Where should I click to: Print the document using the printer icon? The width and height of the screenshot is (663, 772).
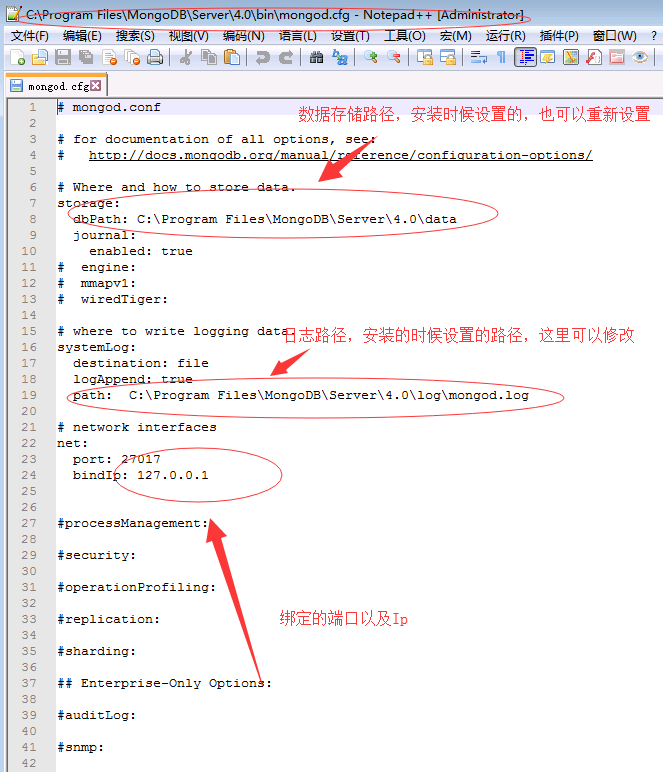[155, 58]
